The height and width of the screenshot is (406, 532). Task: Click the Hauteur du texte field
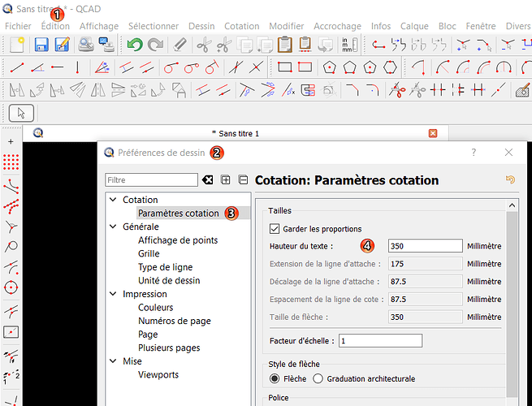coord(425,246)
